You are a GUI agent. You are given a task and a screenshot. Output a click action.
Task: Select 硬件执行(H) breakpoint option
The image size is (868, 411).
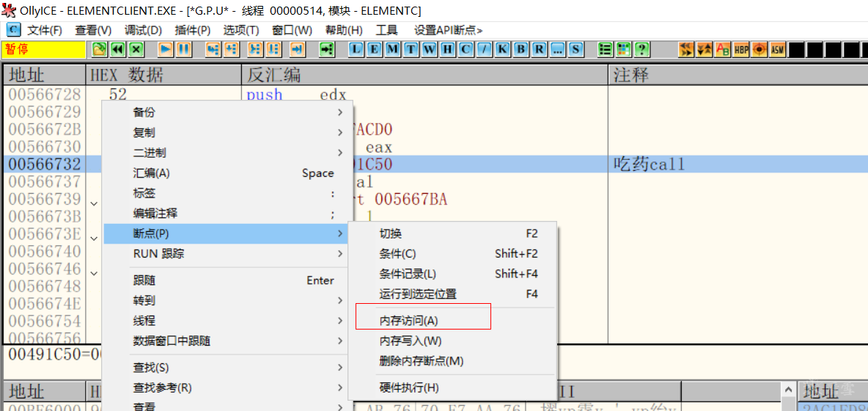click(452, 388)
